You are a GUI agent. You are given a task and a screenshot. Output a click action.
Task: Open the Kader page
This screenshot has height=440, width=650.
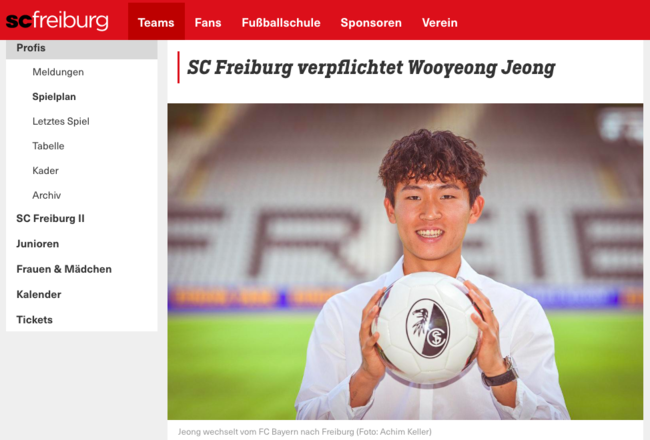[x=46, y=170]
